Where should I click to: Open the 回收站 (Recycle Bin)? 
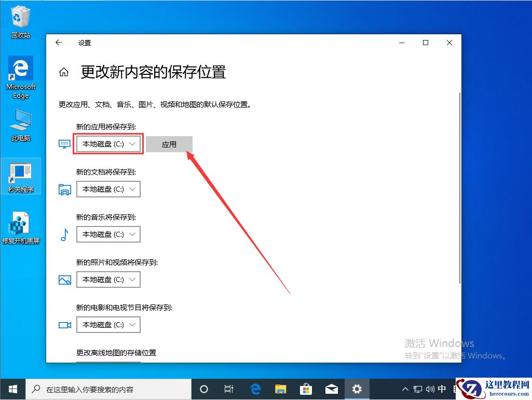[x=20, y=15]
